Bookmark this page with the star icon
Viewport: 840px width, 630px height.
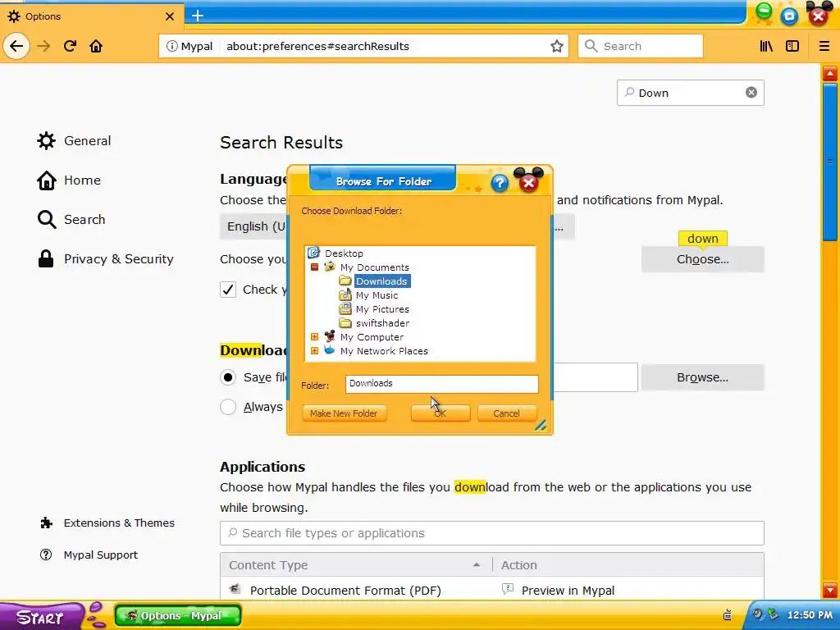point(557,46)
